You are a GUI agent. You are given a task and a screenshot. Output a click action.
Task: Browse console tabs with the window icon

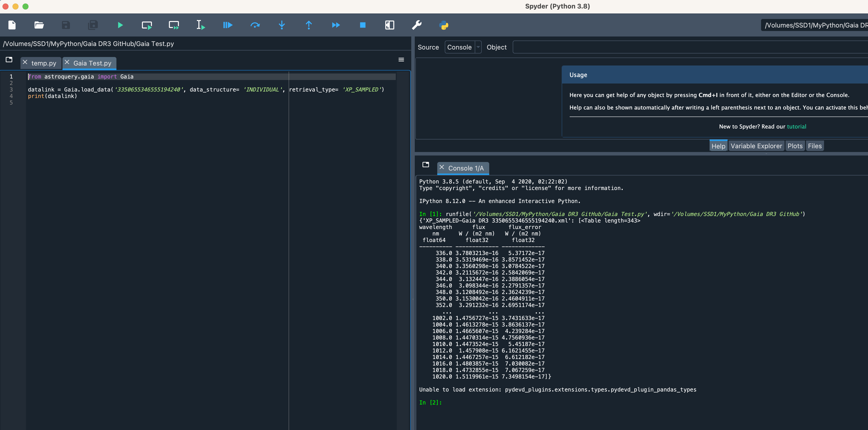(x=426, y=164)
